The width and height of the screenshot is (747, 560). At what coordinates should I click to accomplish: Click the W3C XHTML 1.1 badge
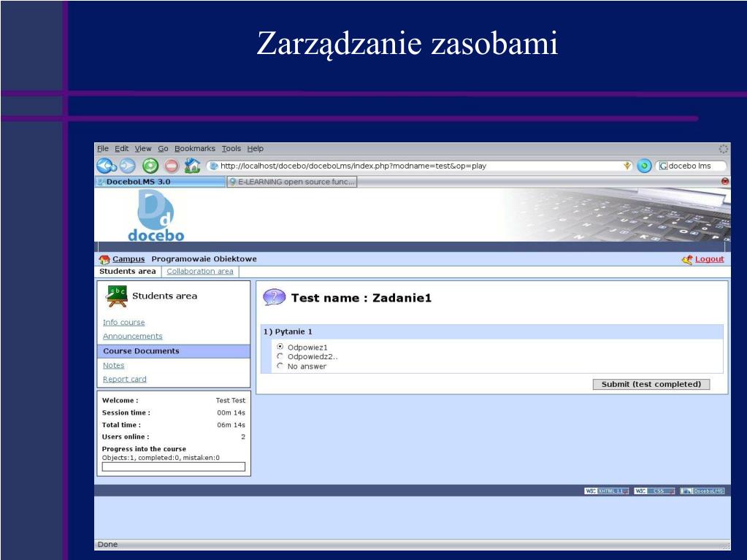(x=607, y=491)
